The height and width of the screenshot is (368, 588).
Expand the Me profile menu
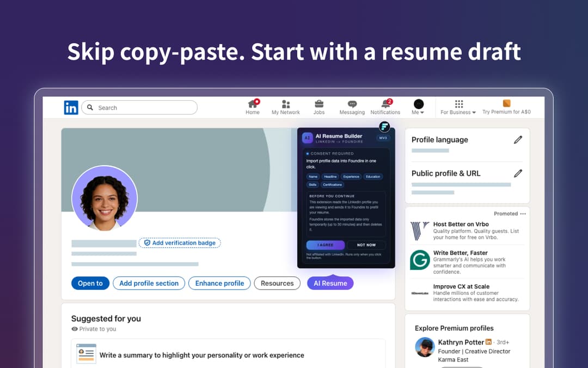pos(418,107)
